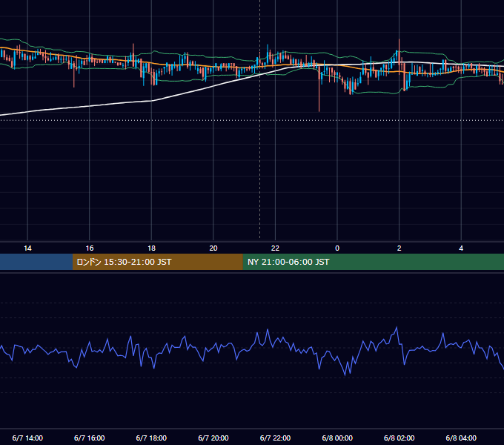Click the 6/7 14:00 label on the lower axis
The image size is (504, 445).
click(27, 438)
